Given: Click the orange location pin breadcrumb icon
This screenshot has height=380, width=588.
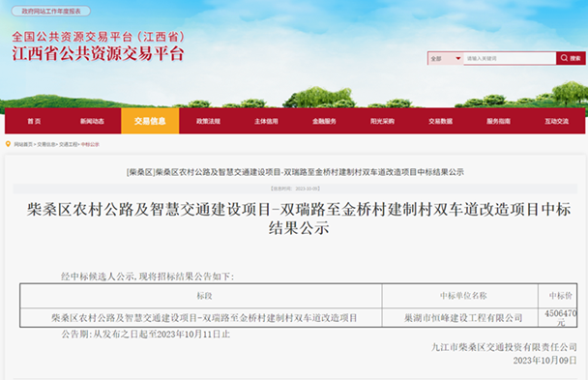Looking at the screenshot, I should pos(8,144).
